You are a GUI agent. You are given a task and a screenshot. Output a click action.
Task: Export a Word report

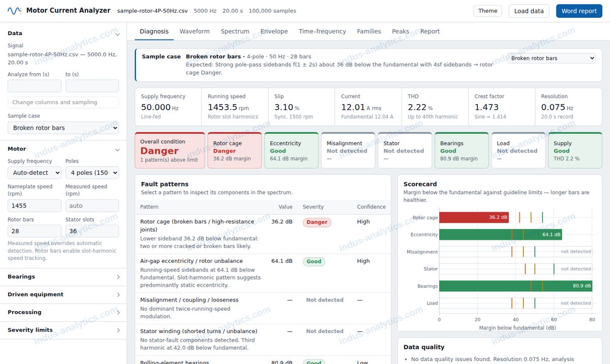pyautogui.click(x=579, y=11)
